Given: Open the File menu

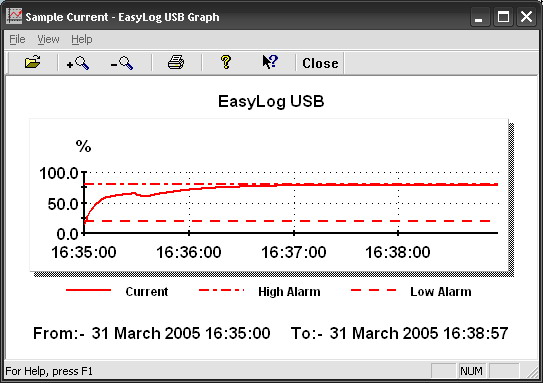Looking at the screenshot, I should point(17,39).
